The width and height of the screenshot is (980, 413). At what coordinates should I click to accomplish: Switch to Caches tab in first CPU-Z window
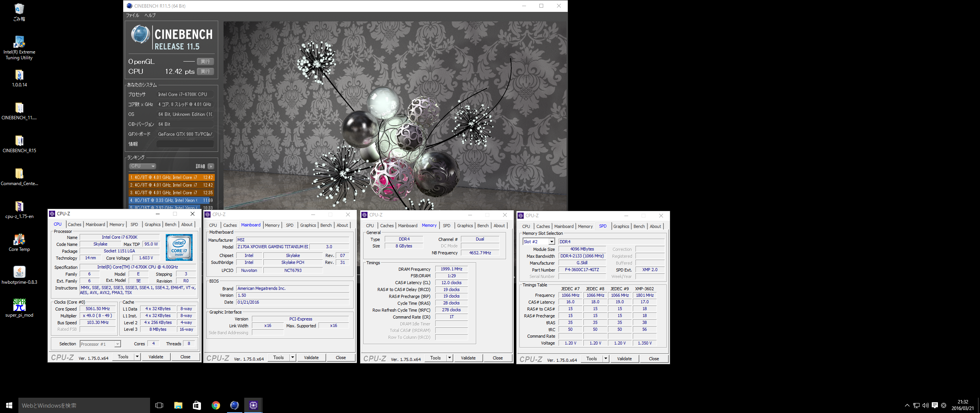74,224
